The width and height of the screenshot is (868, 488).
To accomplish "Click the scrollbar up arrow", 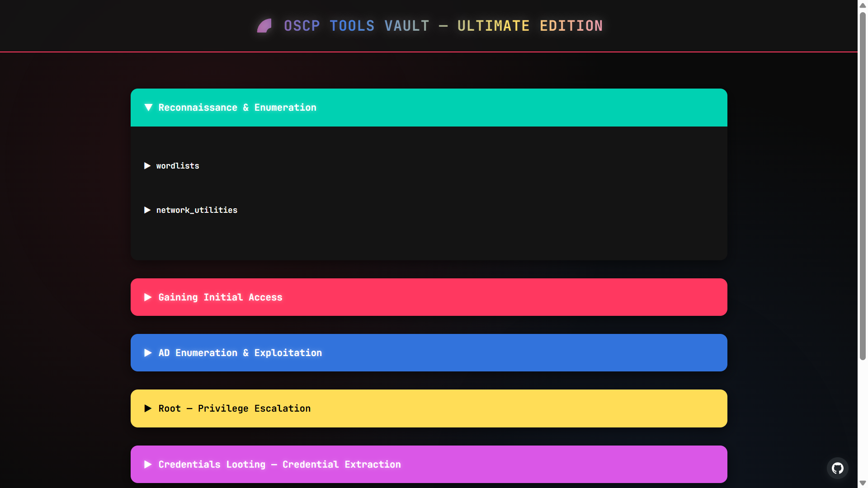I will coord(863,5).
